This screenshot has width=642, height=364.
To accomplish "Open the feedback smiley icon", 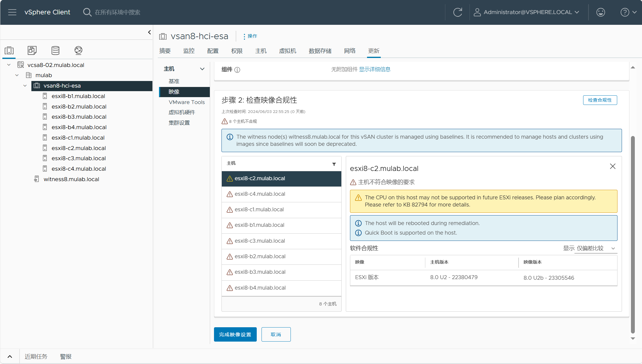I will (600, 12).
